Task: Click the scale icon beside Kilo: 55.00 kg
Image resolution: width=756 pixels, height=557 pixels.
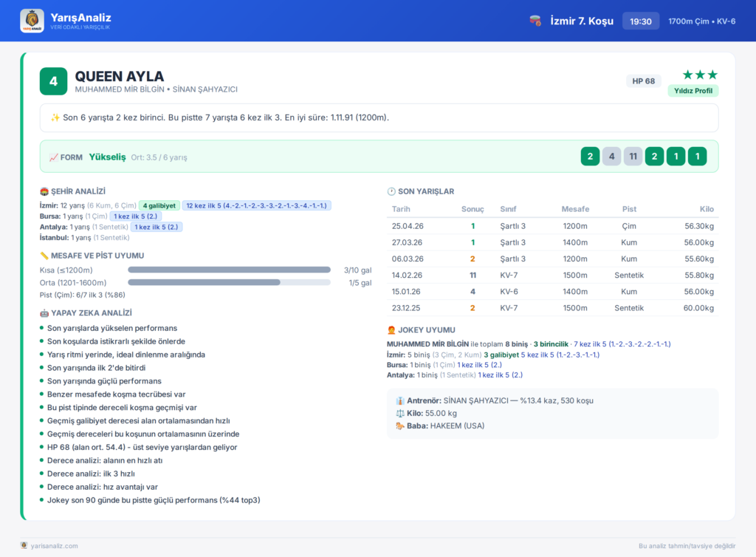Action: (399, 413)
